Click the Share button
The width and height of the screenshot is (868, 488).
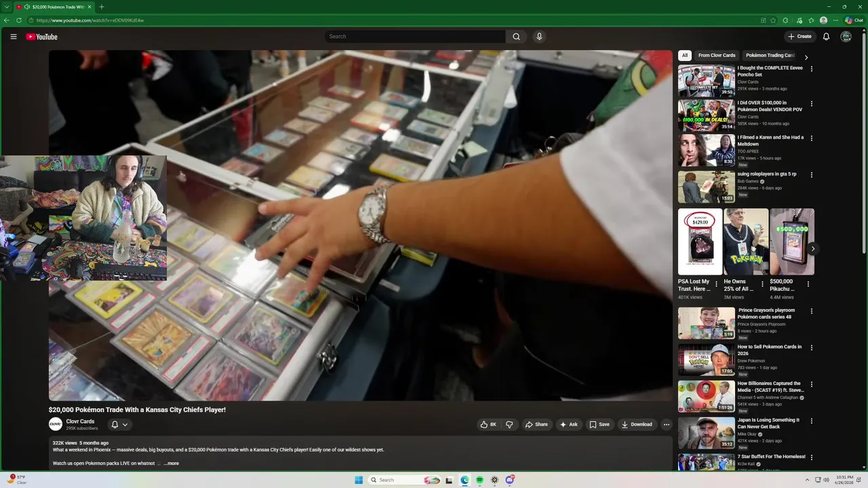coord(536,424)
